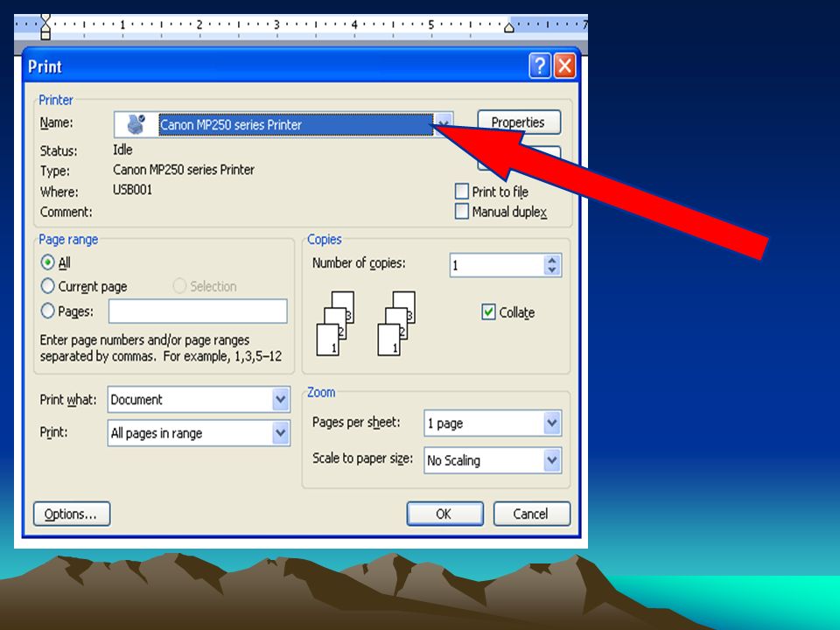This screenshot has height=630, width=840.
Task: Click the Type value Canon MP250 series Printer
Action: pos(183,170)
